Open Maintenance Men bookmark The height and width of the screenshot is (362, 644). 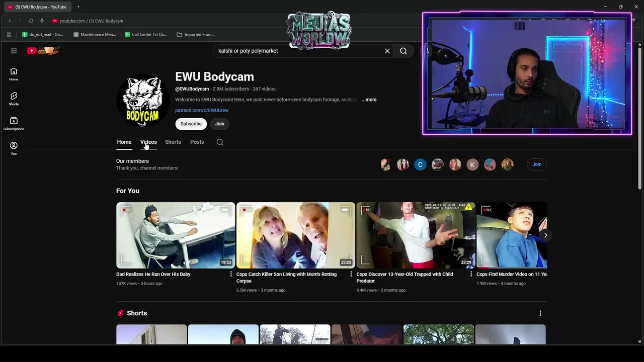coord(95,35)
